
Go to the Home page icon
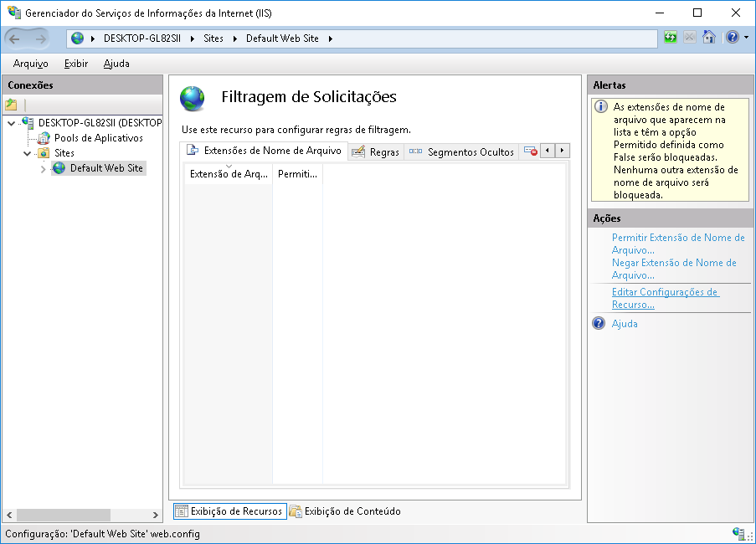(x=709, y=37)
